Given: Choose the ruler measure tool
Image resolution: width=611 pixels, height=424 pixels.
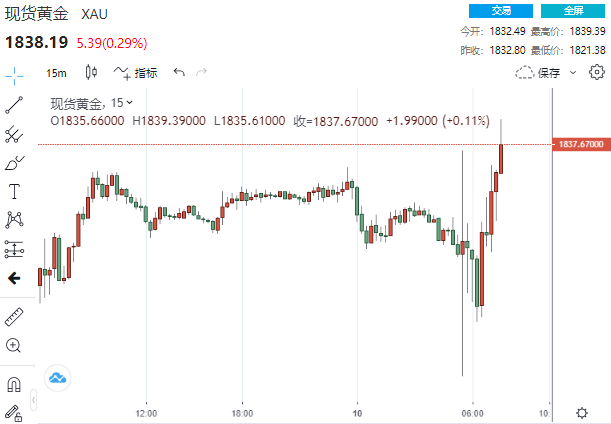Looking at the screenshot, I should [x=14, y=317].
